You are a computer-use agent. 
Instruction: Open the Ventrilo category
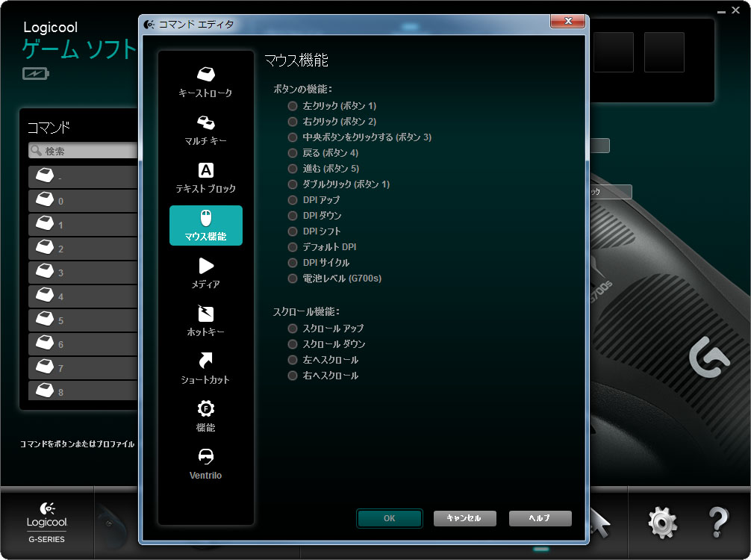click(205, 464)
